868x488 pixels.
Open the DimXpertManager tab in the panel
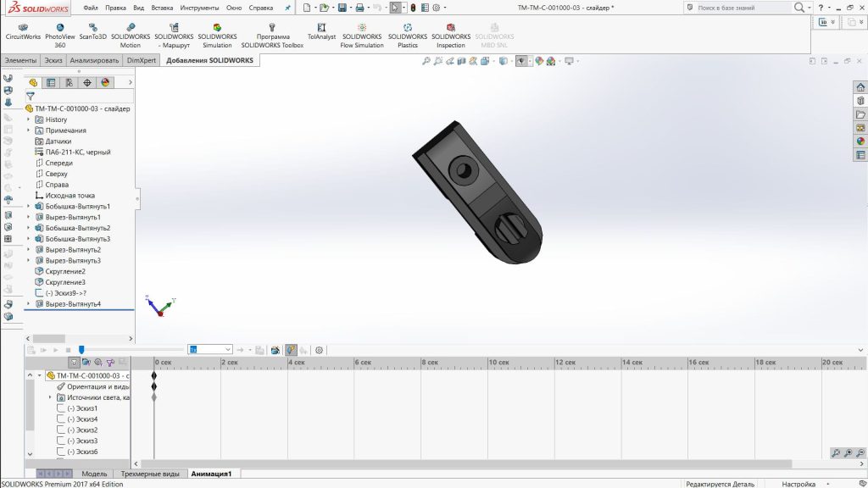[x=87, y=82]
